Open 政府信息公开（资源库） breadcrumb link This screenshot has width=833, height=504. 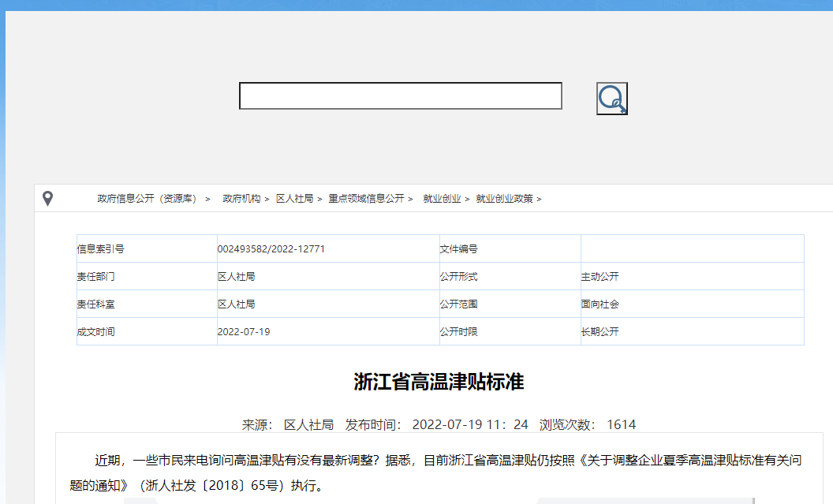click(x=147, y=199)
